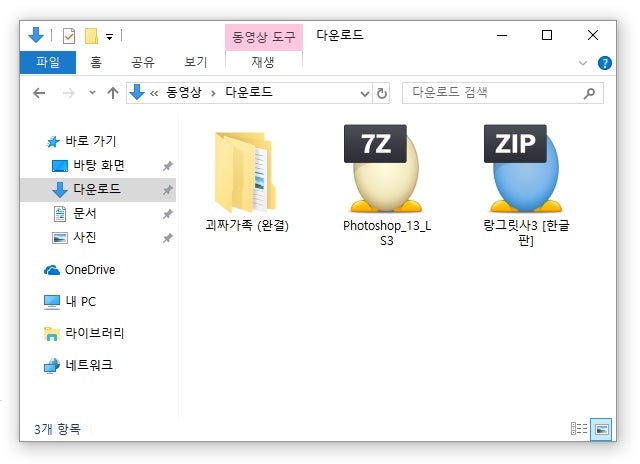
Task: Click the 괴짜가족 (완결) file name
Action: point(247,225)
